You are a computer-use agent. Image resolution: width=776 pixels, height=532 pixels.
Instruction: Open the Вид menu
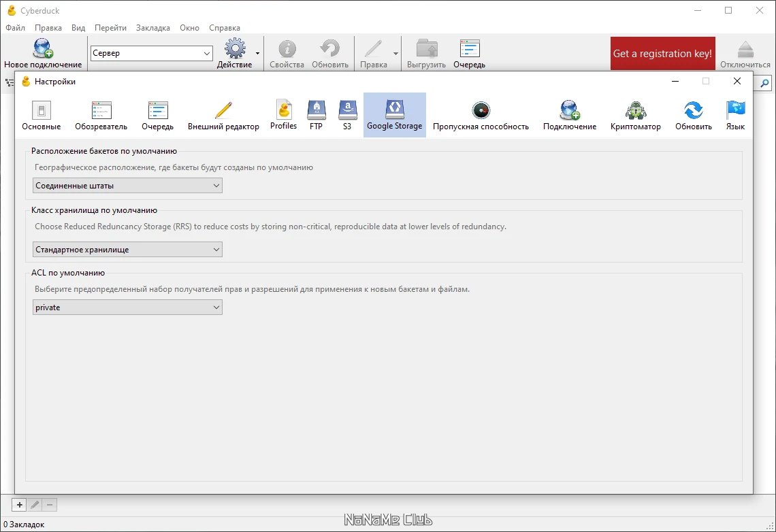pos(78,28)
